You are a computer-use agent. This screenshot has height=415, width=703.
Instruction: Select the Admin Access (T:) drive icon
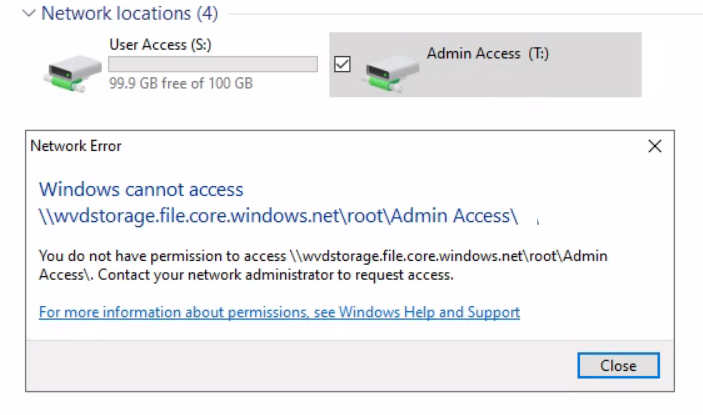click(389, 73)
